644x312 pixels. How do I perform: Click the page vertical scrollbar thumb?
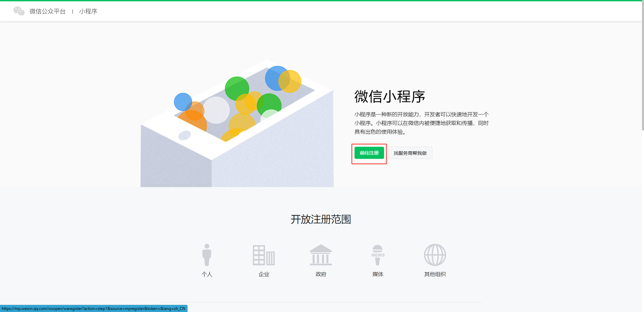click(643, 65)
